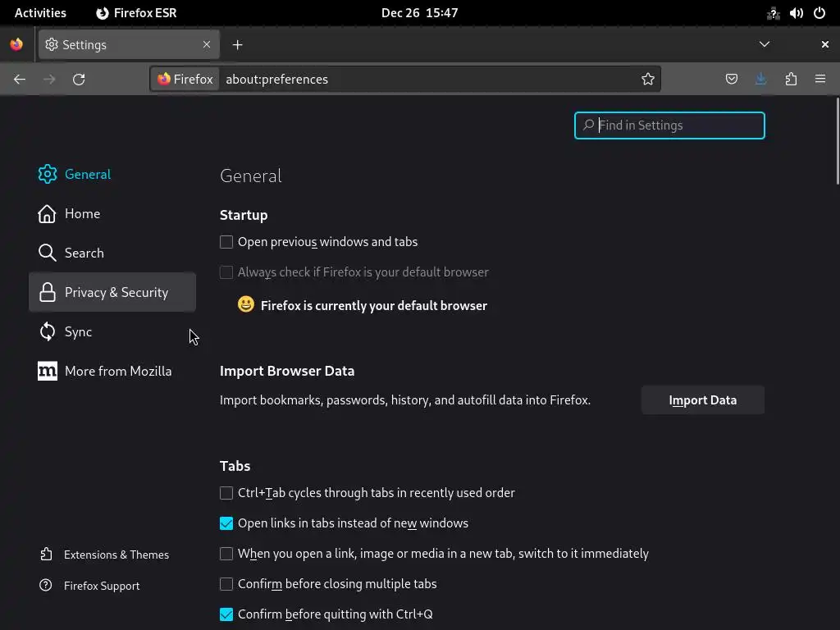Open the Firefox ESR app menu
Screen dimensions: 840x630
[136, 13]
